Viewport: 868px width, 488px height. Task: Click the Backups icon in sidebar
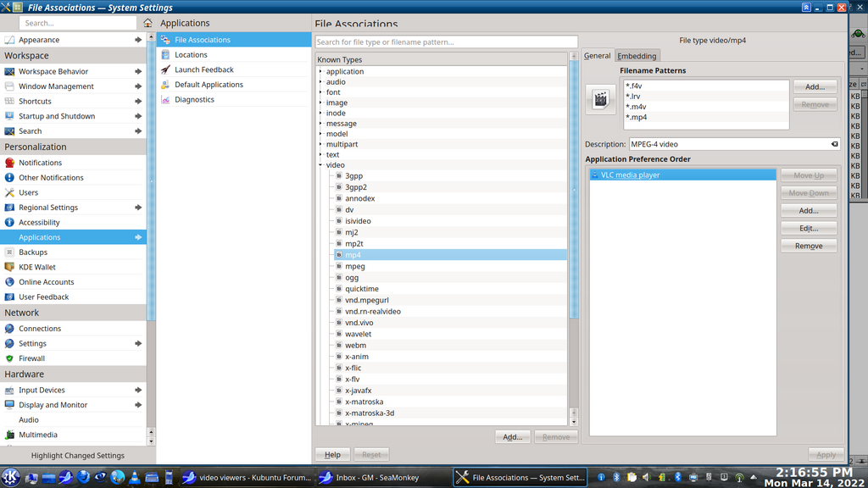(9, 252)
